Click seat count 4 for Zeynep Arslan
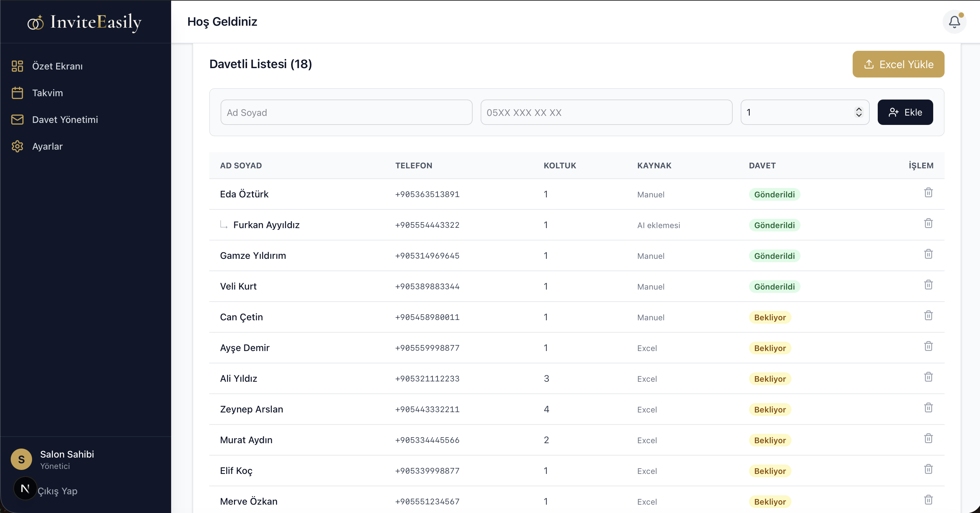The height and width of the screenshot is (513, 980). 546,409
